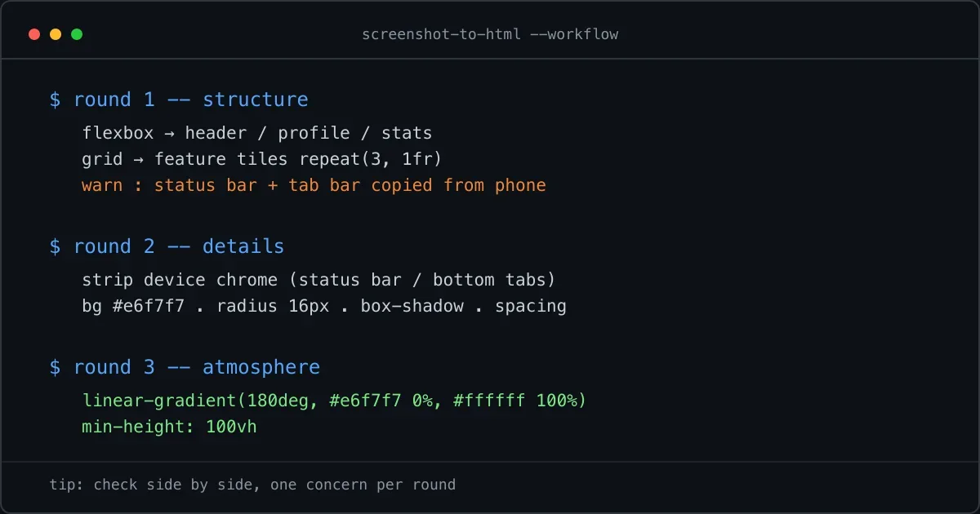
Task: Select the '$ round 1 -- structure' line
Action: point(179,100)
